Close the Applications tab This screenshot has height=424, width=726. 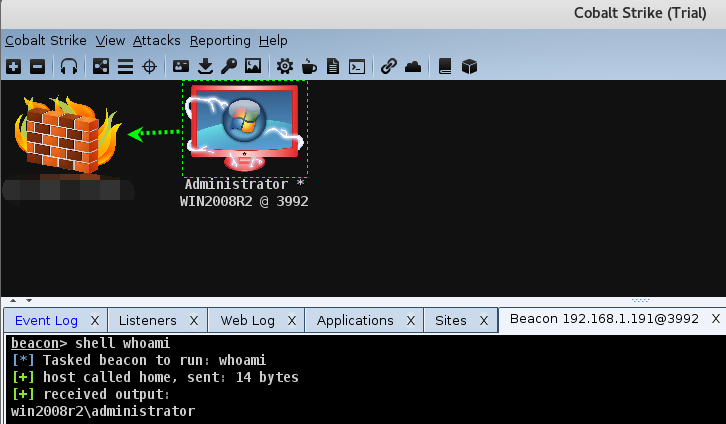(x=411, y=320)
